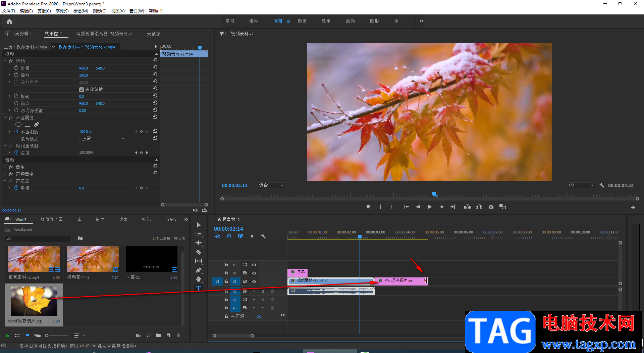Hide track V2 using the eye icon

[254, 273]
